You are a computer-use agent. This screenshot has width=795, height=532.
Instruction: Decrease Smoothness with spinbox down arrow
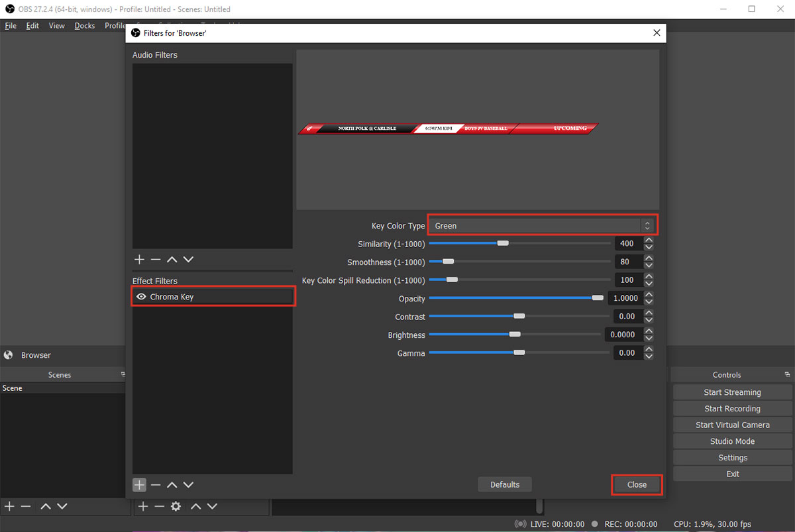point(649,266)
